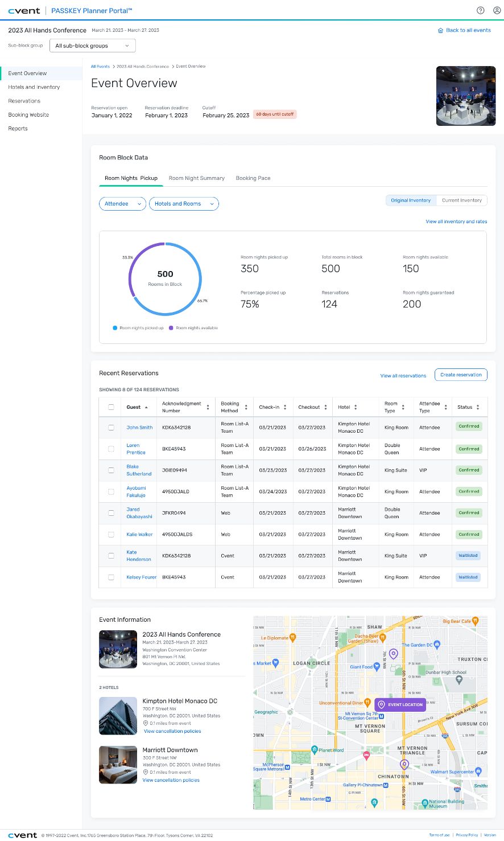Sort by Room Type column icon
The width and height of the screenshot is (504, 841).
point(403,407)
